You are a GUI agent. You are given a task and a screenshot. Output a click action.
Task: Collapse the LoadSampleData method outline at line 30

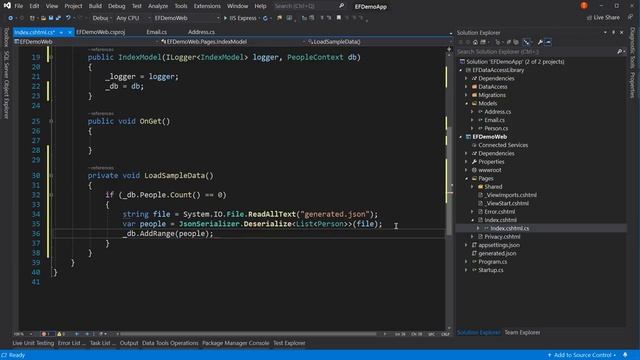pos(51,176)
